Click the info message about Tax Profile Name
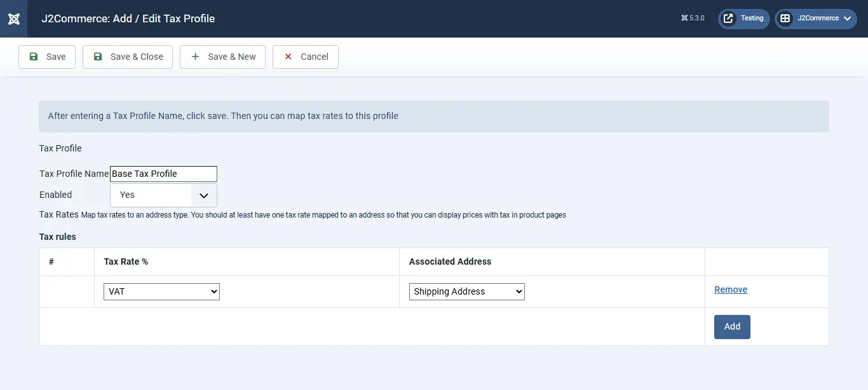Image resolution: width=868 pixels, height=390 pixels. [x=434, y=116]
